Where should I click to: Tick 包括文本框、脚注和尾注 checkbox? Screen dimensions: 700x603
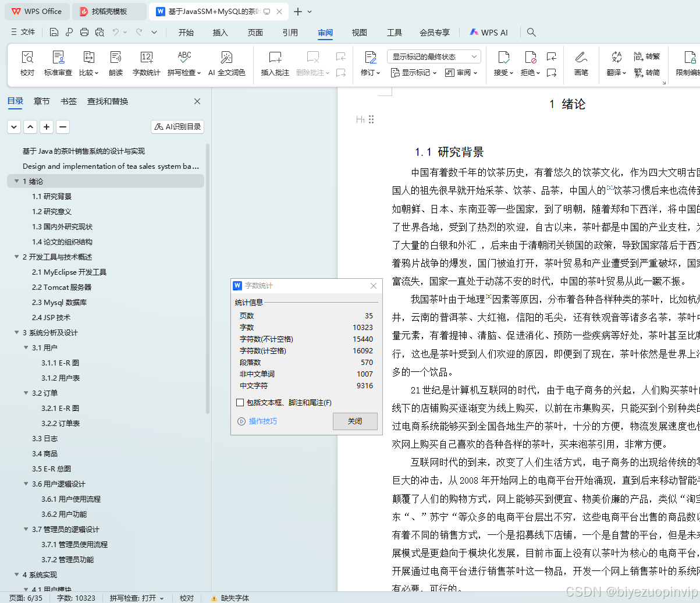[x=240, y=402]
